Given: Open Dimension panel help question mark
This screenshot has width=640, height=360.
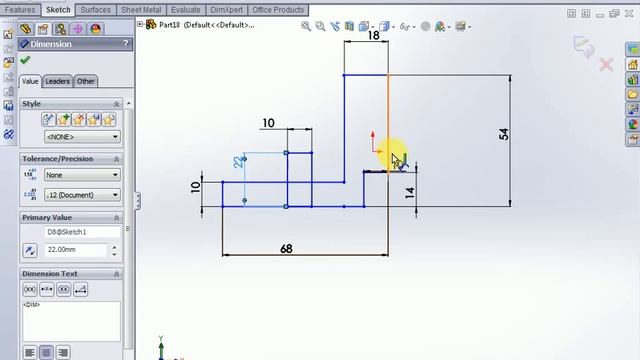Looking at the screenshot, I should 125,43.
